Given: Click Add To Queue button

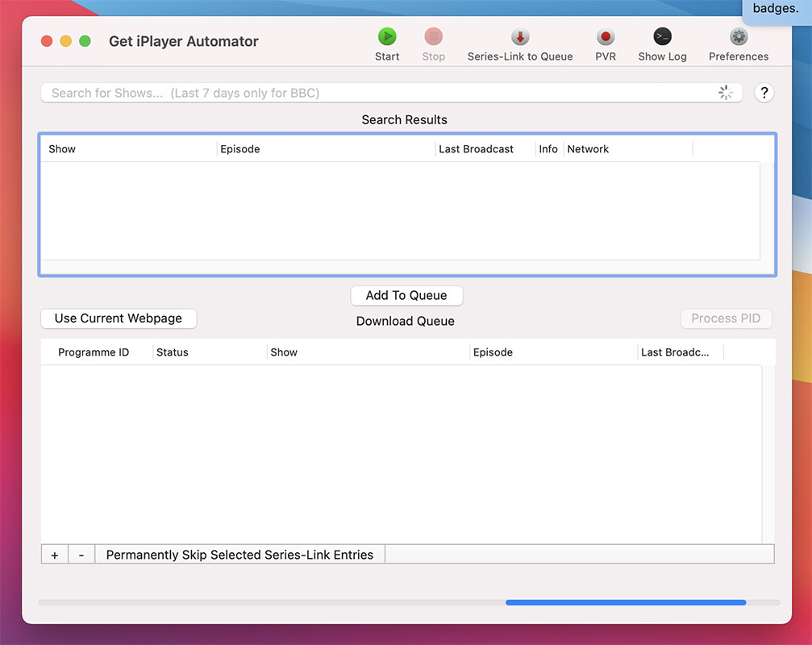Looking at the screenshot, I should (406, 296).
